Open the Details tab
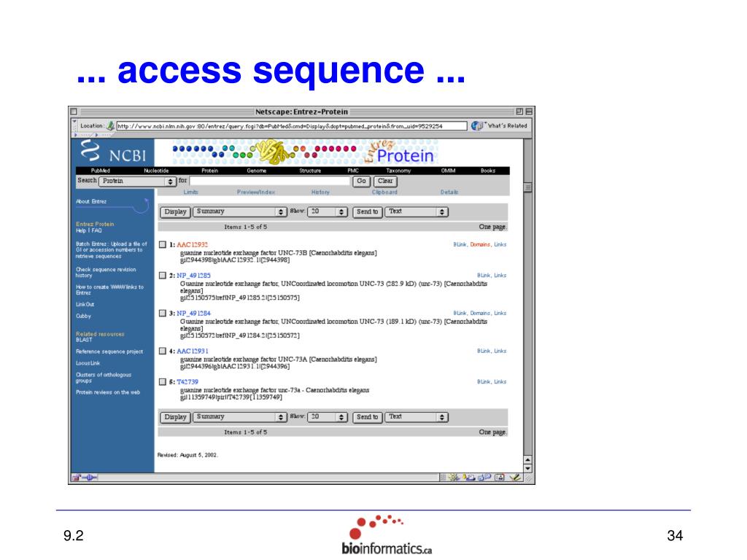The image size is (747, 560). click(x=449, y=192)
